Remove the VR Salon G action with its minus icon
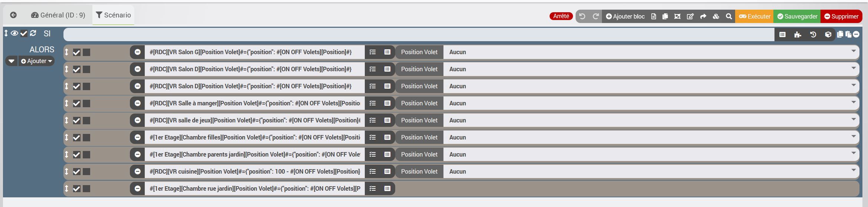The image size is (868, 207). click(x=137, y=52)
